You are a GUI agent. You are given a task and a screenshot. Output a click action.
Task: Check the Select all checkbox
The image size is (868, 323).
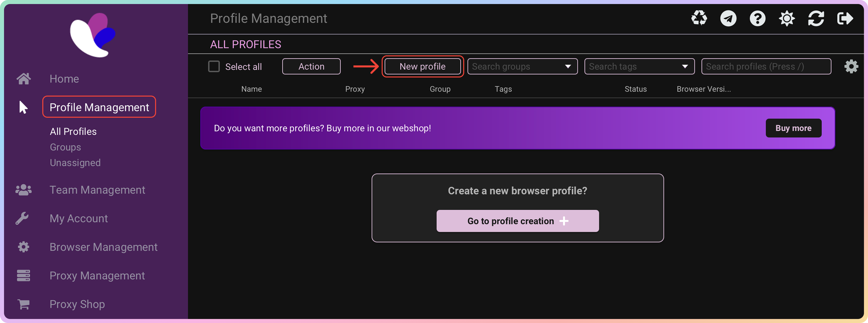tap(214, 66)
